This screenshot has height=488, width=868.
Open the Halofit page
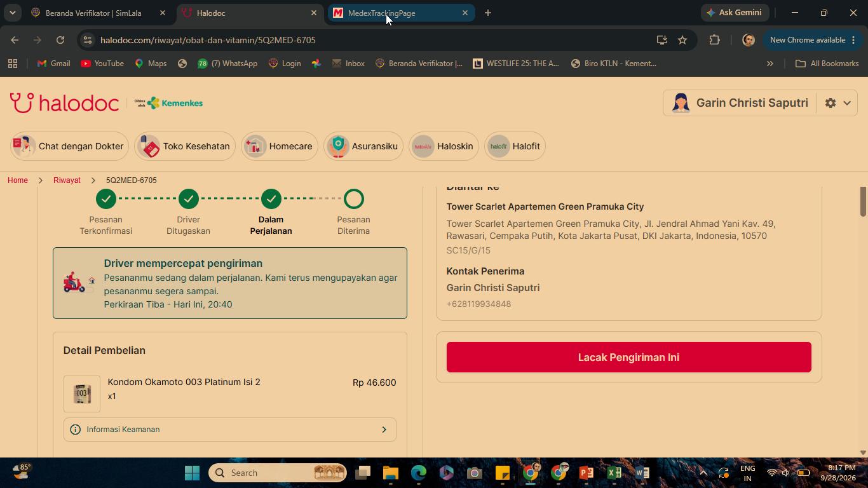pyautogui.click(x=515, y=146)
